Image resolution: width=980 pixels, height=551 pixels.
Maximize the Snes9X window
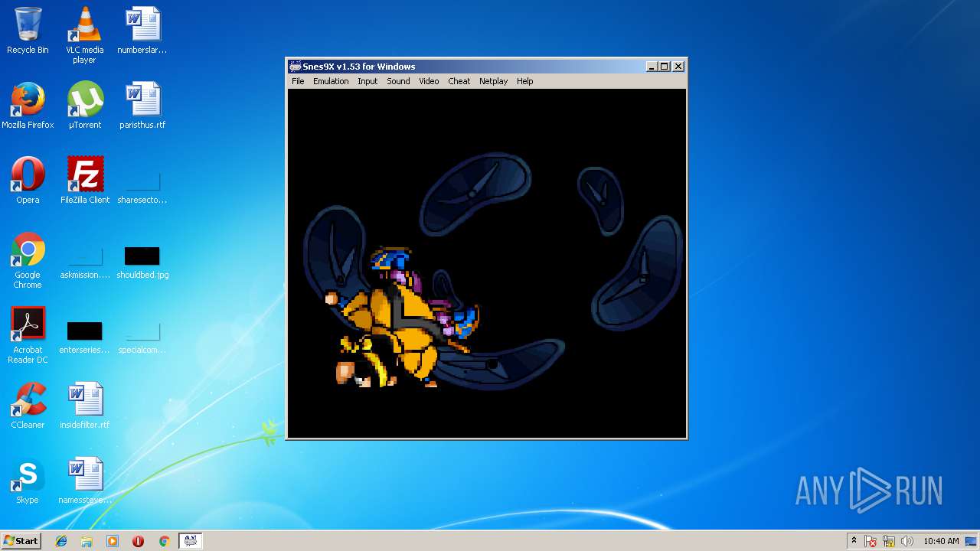coord(664,67)
